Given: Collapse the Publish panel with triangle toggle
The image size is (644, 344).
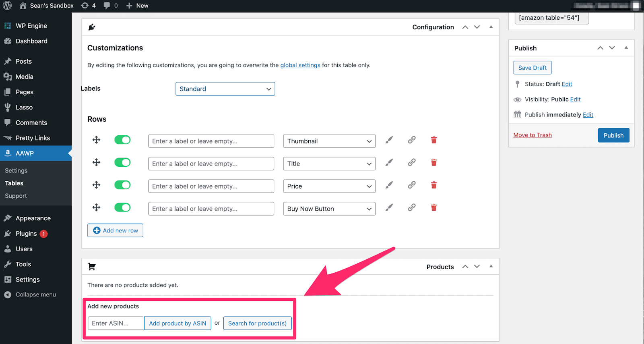Looking at the screenshot, I should 626,48.
